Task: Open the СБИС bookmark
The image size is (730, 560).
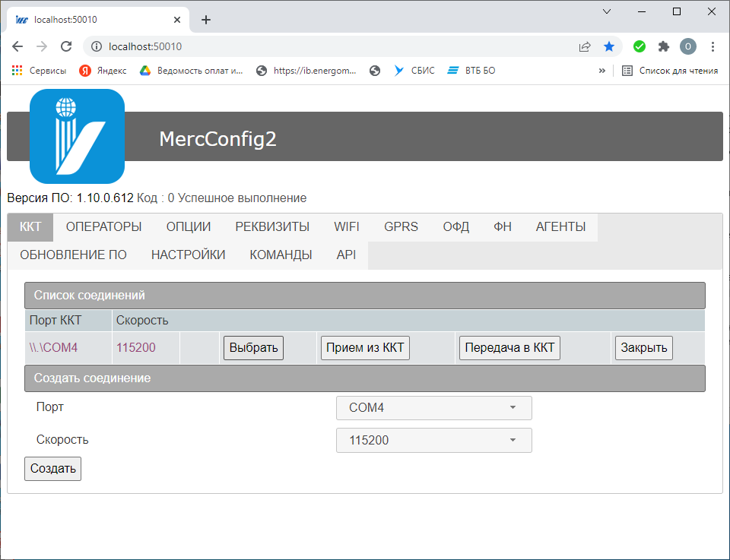Action: [414, 71]
